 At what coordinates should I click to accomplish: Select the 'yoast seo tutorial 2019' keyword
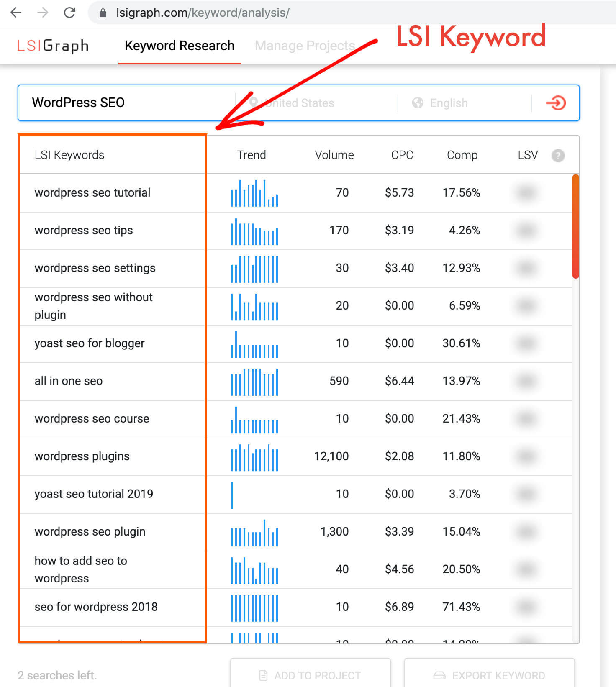94,494
